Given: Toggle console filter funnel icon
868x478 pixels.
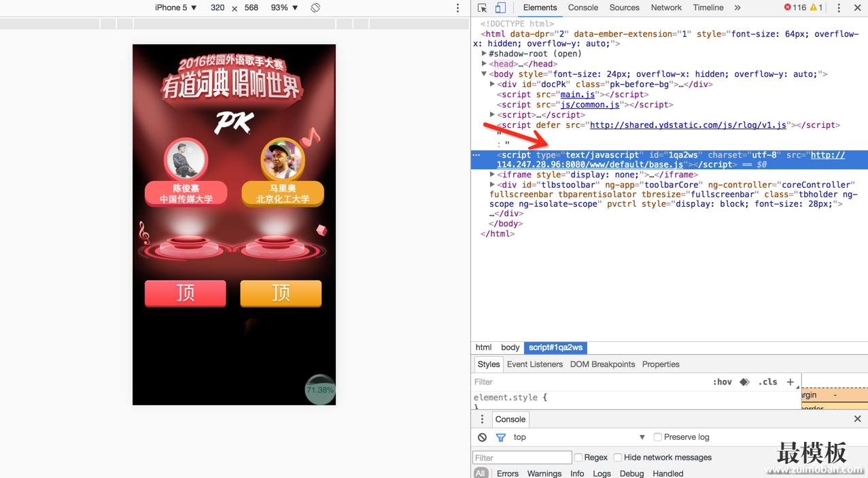Looking at the screenshot, I should [x=500, y=437].
